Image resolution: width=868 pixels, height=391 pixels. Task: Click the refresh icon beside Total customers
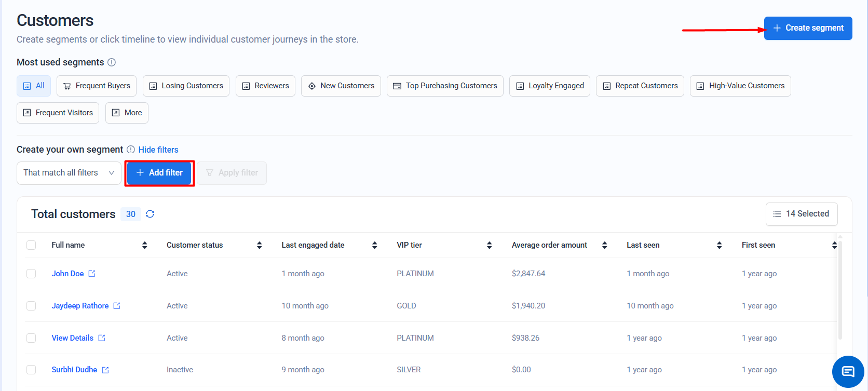coord(150,214)
